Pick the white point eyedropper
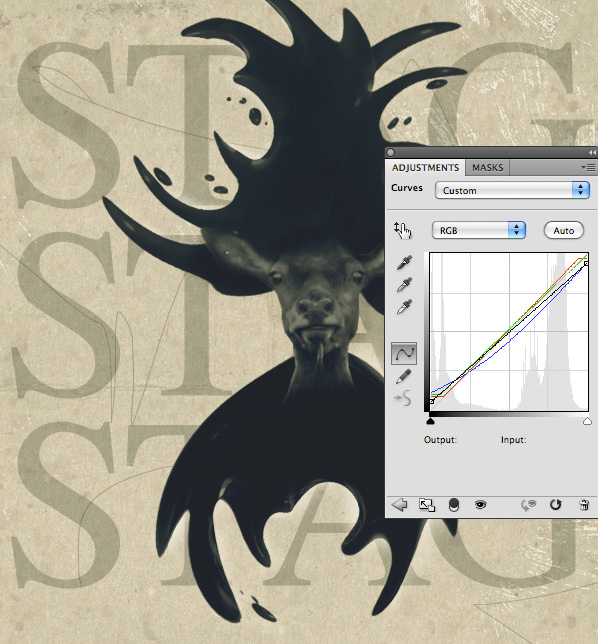 pyautogui.click(x=404, y=307)
